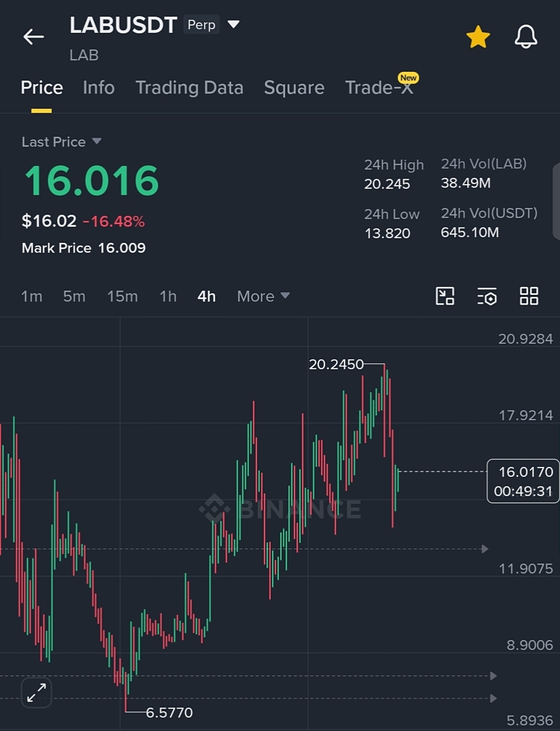The width and height of the screenshot is (560, 731).
Task: Click the 24h High value 20.245
Action: pyautogui.click(x=387, y=184)
